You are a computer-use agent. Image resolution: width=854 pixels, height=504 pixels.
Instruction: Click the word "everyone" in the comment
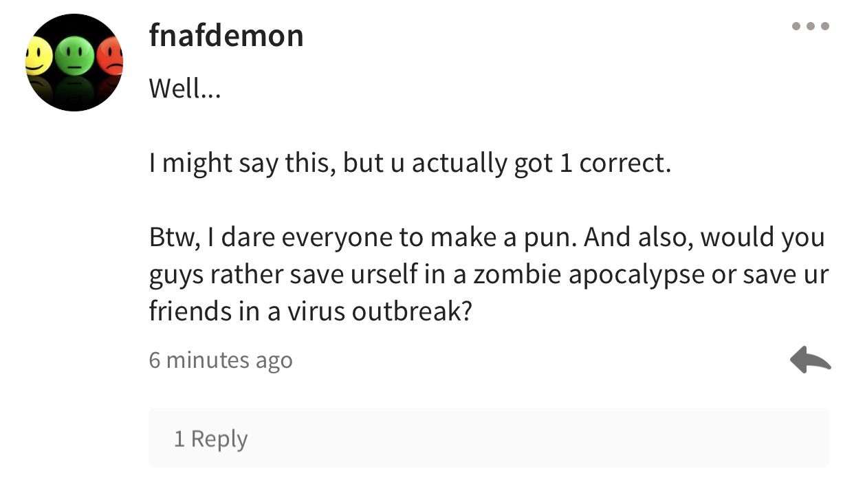[x=336, y=239]
